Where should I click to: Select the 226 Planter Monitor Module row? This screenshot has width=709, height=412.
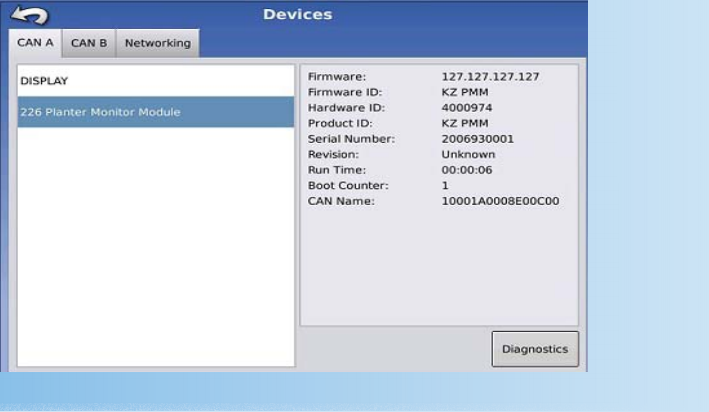pyautogui.click(x=156, y=112)
